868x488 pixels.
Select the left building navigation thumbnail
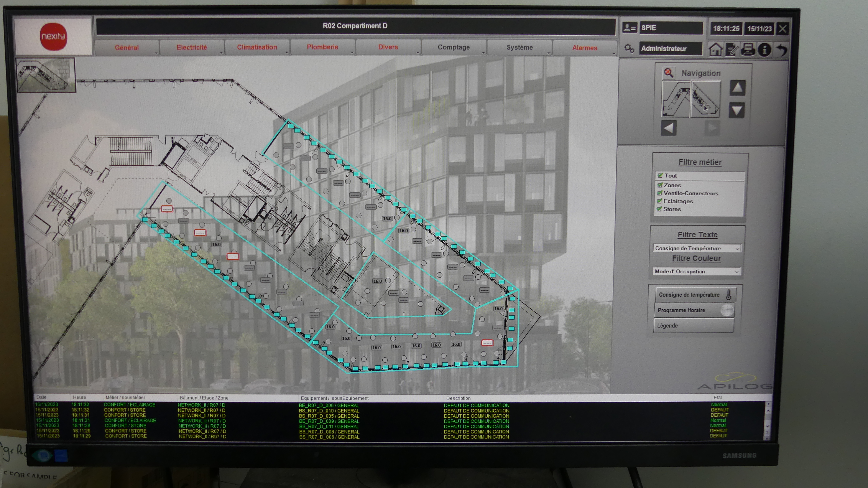click(x=676, y=99)
